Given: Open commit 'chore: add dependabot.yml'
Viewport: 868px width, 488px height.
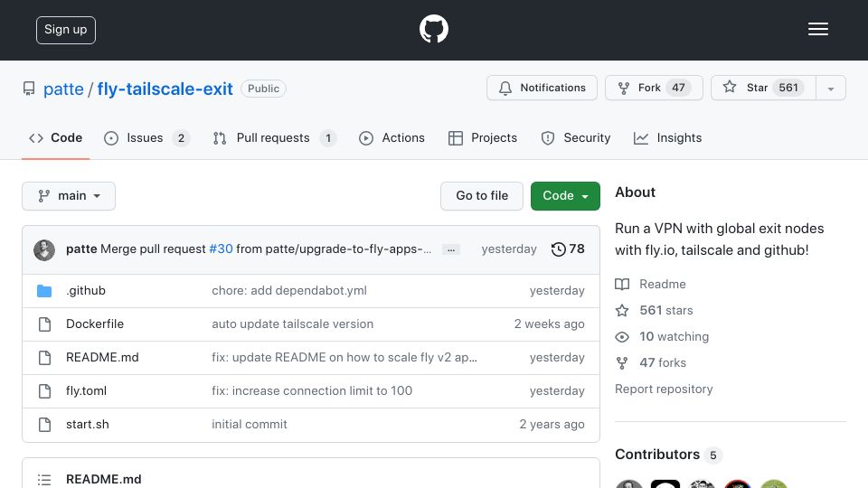Looking at the screenshot, I should point(289,290).
